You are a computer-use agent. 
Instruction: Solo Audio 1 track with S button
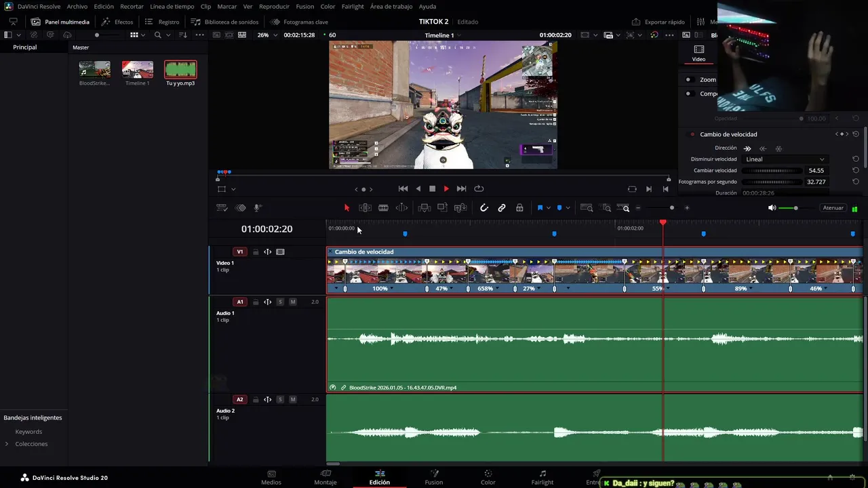(280, 302)
